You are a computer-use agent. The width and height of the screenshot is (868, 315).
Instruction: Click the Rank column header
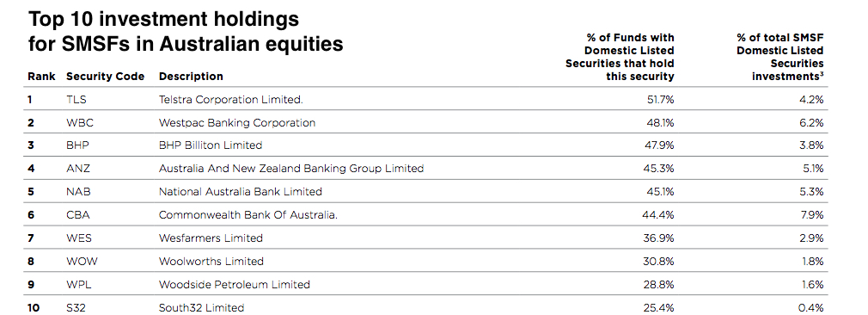tap(41, 77)
